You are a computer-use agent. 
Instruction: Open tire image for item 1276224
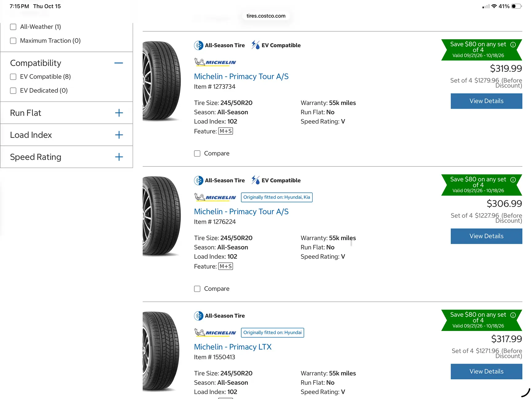coord(162,216)
